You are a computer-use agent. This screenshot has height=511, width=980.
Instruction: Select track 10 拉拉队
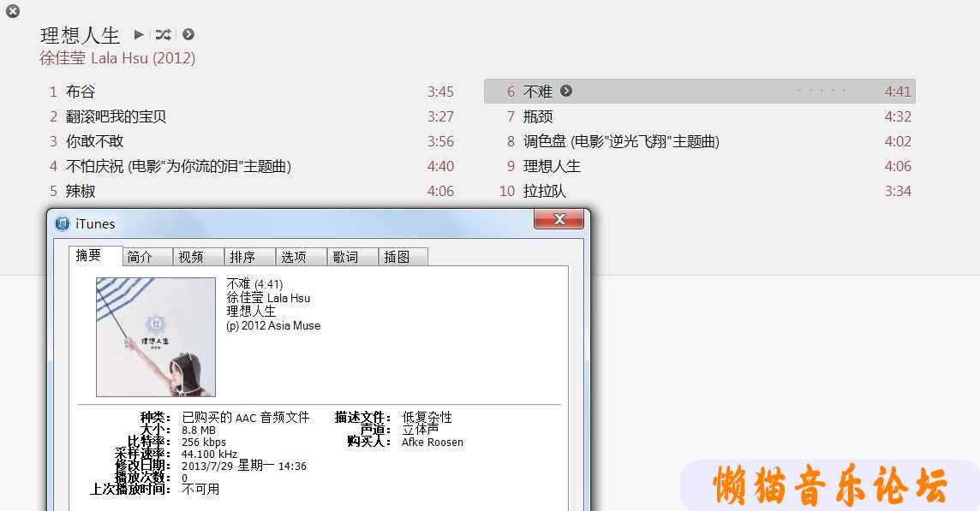pos(700,191)
